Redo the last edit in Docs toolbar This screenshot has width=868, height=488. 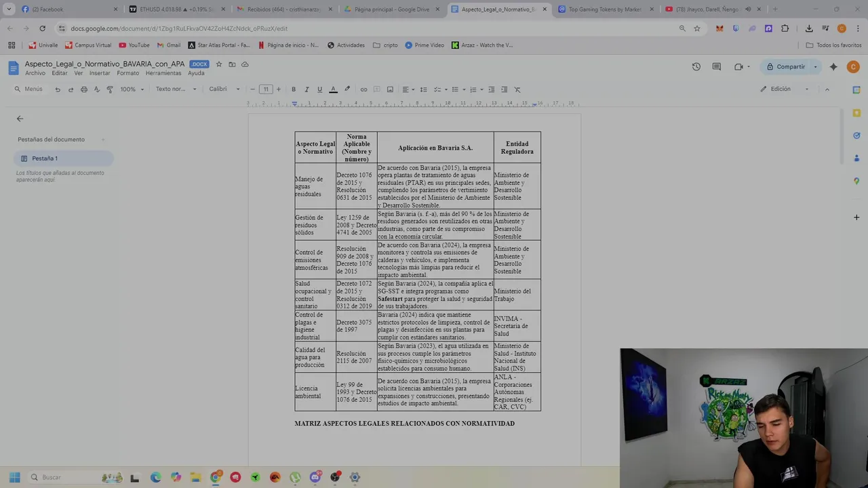coord(71,89)
